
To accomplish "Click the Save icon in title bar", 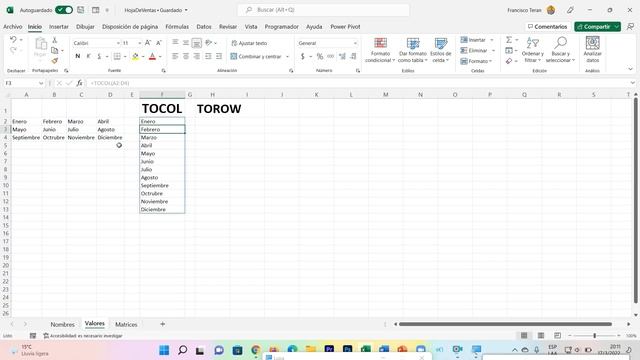I will 81,10.
